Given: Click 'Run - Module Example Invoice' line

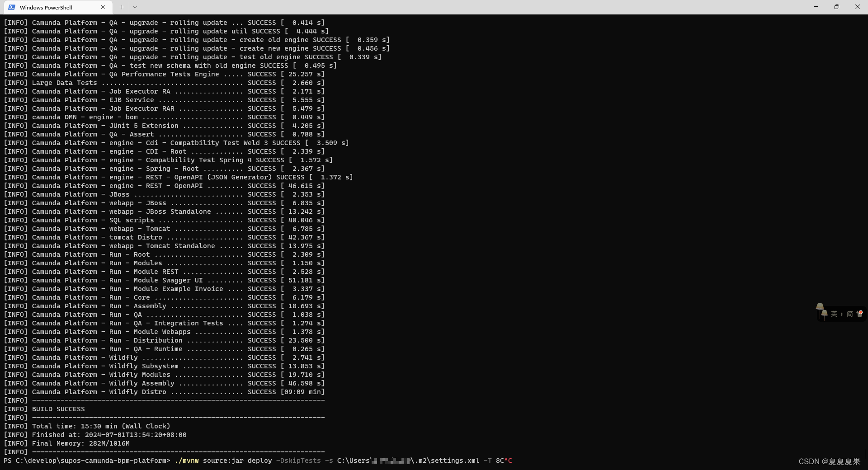Looking at the screenshot, I should [x=164, y=289].
